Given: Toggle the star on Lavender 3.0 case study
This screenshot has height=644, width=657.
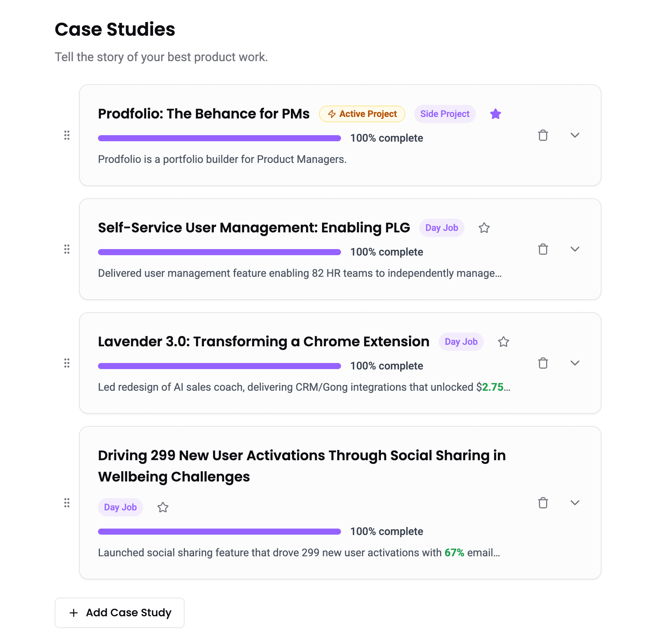Looking at the screenshot, I should tap(504, 342).
